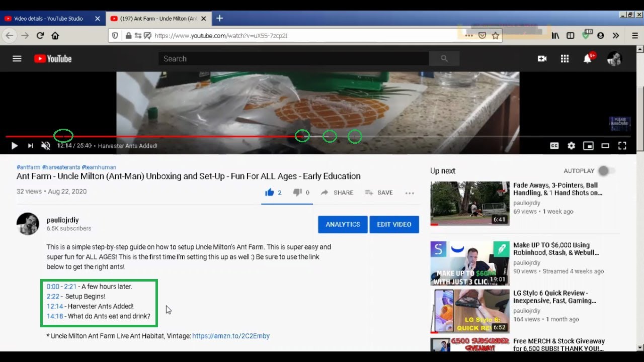This screenshot has width=644, height=362.
Task: Click the padlock site security icon
Action: coord(128,36)
